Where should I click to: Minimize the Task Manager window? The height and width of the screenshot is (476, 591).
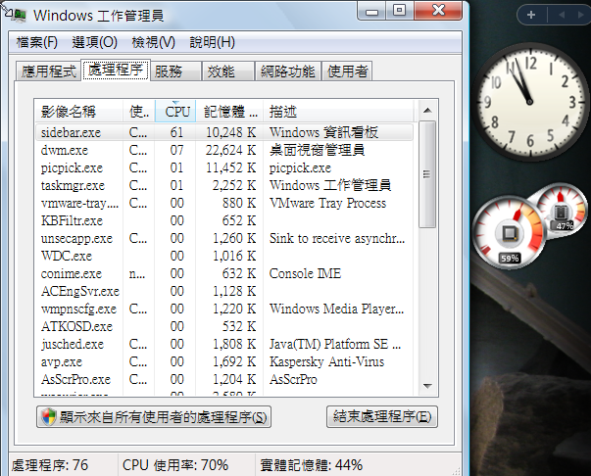click(x=371, y=12)
